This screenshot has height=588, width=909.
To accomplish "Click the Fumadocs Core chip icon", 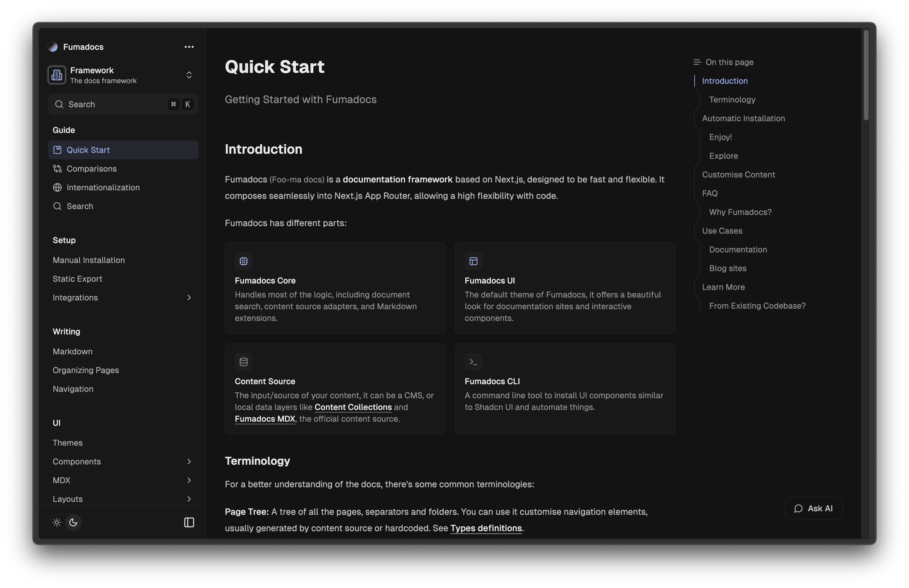I will click(244, 261).
